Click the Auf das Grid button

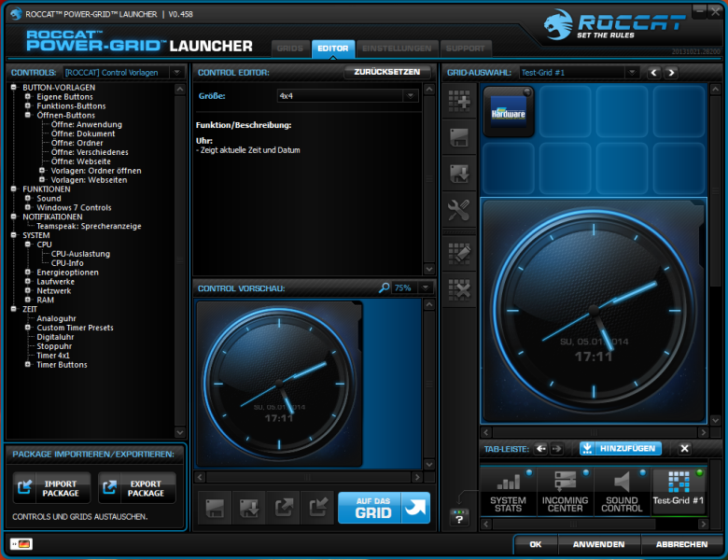[x=384, y=508]
